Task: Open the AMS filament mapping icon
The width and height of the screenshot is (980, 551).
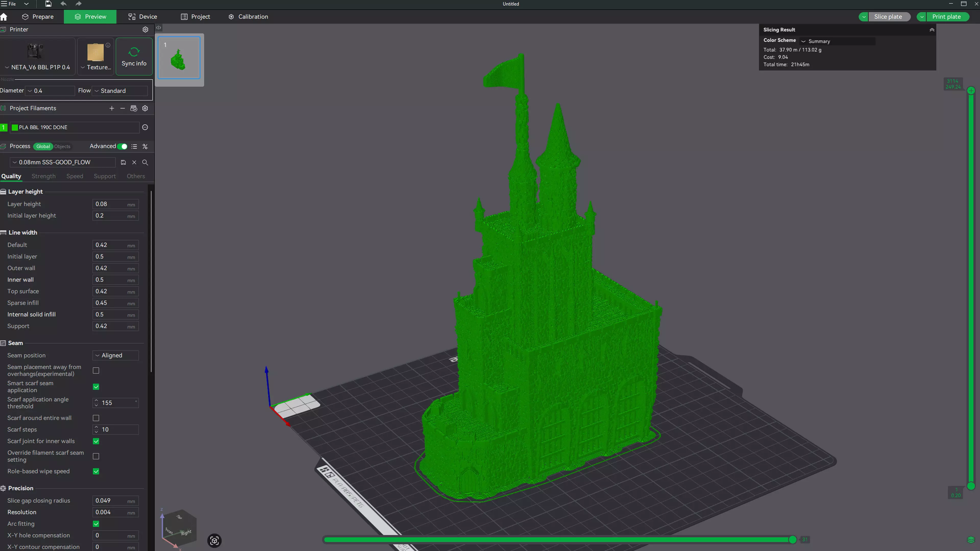Action: point(133,108)
